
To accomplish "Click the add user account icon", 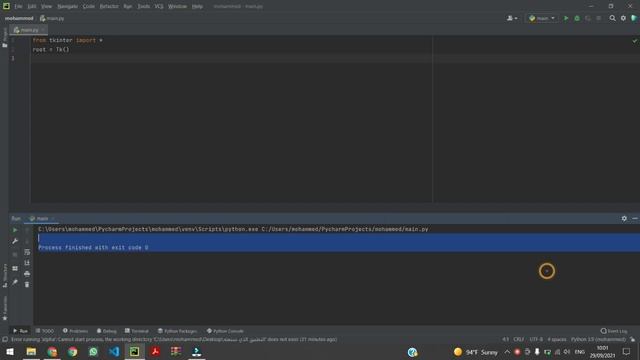I will pos(512,18).
